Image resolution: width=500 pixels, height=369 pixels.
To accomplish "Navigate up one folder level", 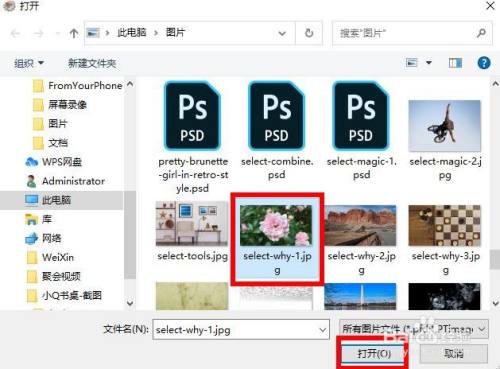I will point(74,33).
